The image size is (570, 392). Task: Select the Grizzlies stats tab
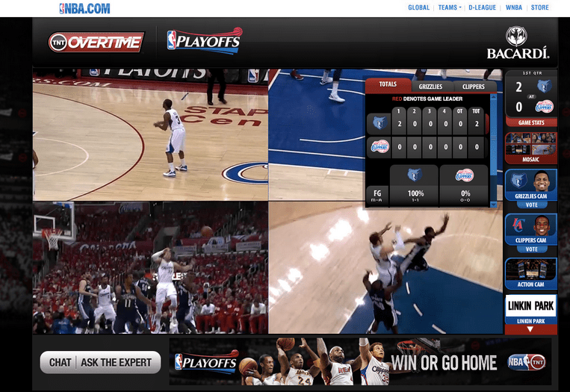pyautogui.click(x=430, y=87)
